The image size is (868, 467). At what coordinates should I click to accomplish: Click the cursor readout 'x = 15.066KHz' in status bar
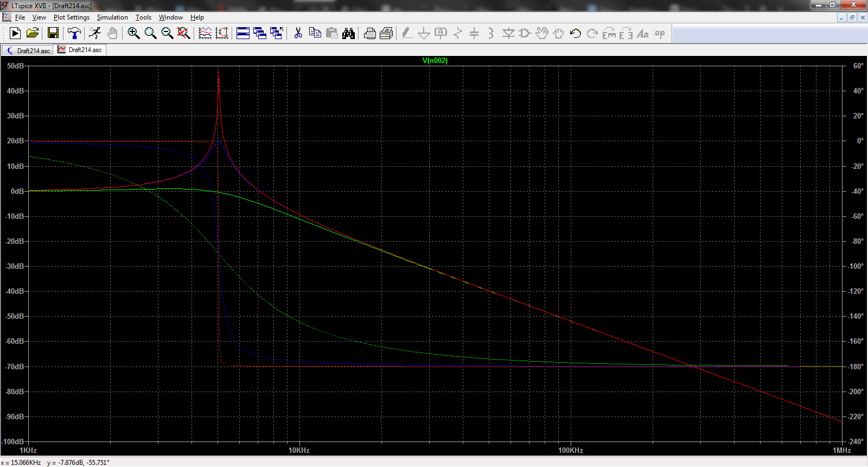(x=21, y=463)
